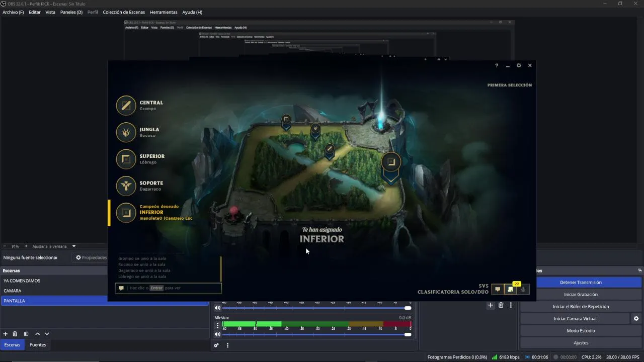The height and width of the screenshot is (362, 644).
Task: Click the 6183 kbps status indicator
Action: (506, 357)
